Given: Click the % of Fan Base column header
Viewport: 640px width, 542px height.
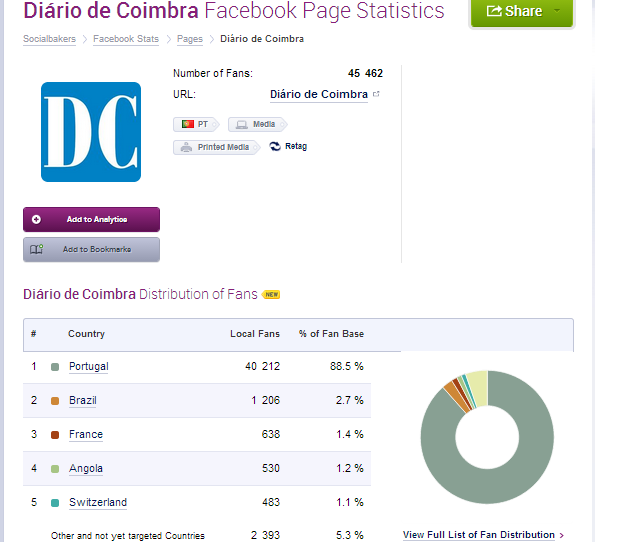Looking at the screenshot, I should [x=331, y=334].
